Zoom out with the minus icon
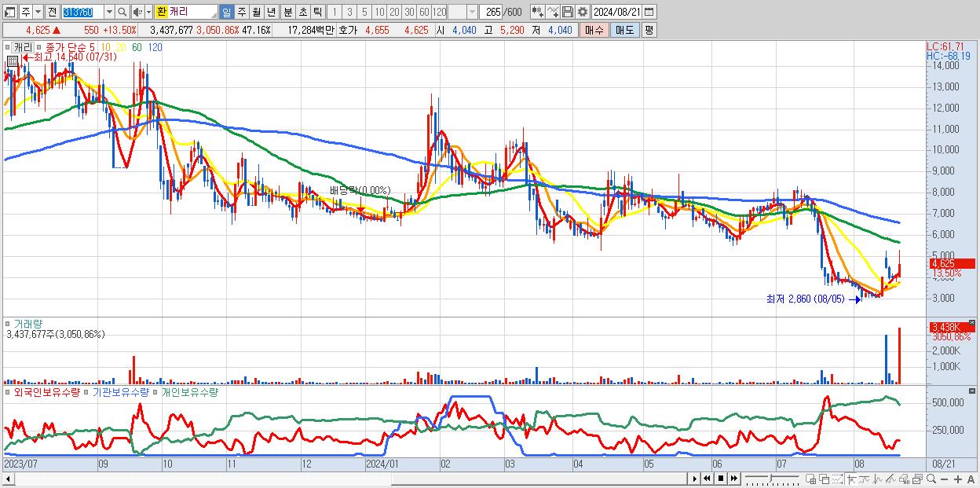This screenshot has height=488, width=980. coord(944,479)
